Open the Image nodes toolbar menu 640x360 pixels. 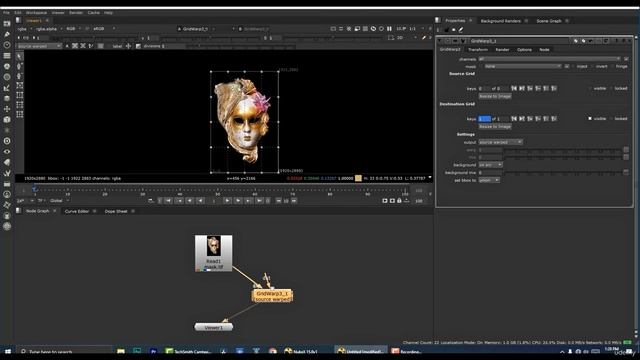7,24
